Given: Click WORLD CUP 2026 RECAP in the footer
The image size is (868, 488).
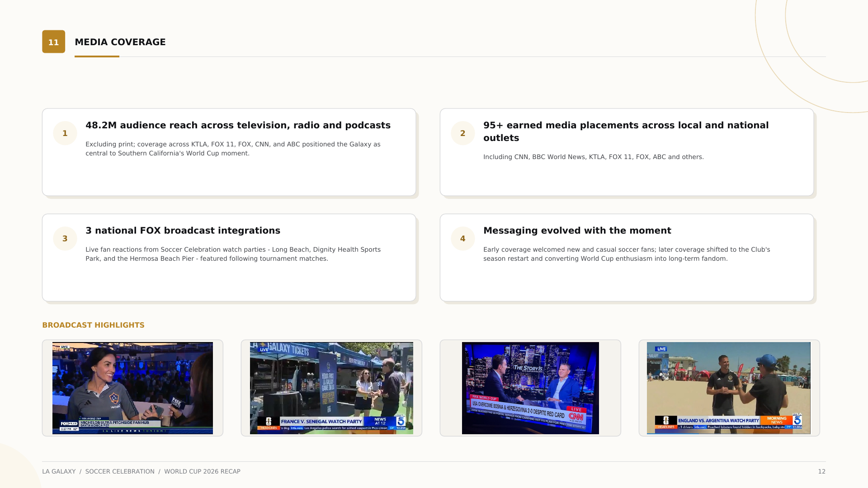Looking at the screenshot, I should point(202,471).
